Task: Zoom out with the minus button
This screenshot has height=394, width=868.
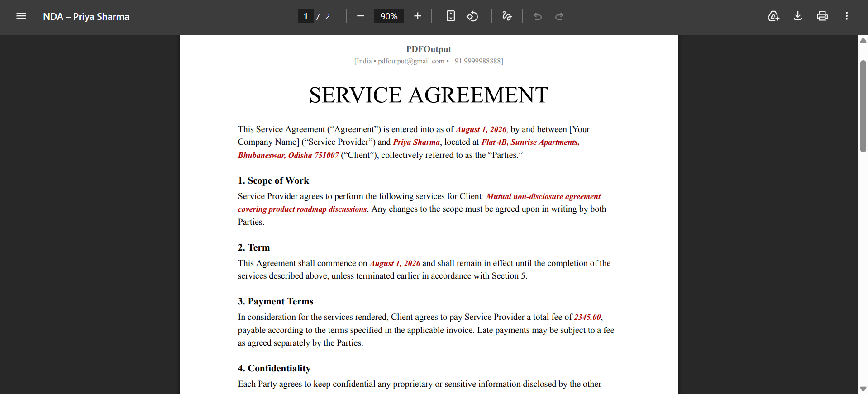Action: [361, 16]
